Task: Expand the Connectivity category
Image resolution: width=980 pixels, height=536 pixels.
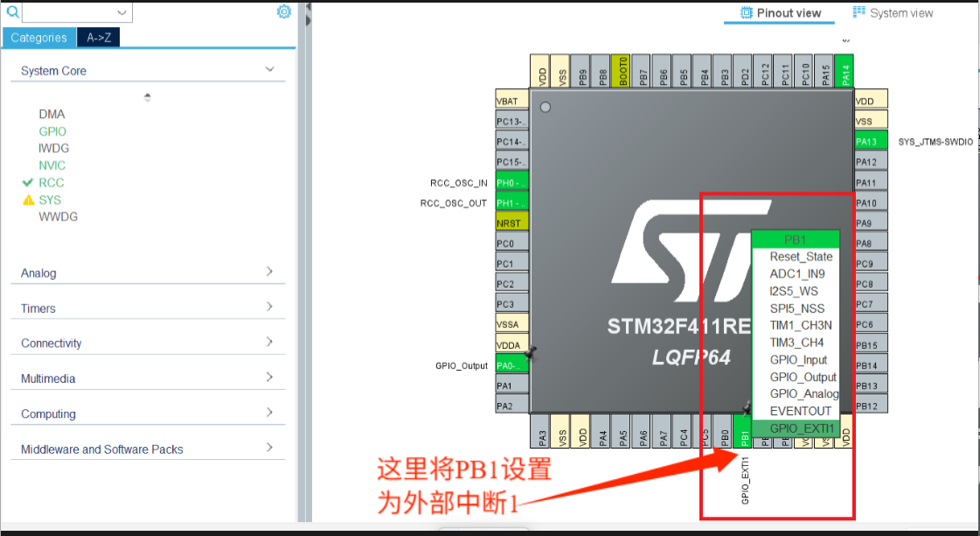Action: 148,343
